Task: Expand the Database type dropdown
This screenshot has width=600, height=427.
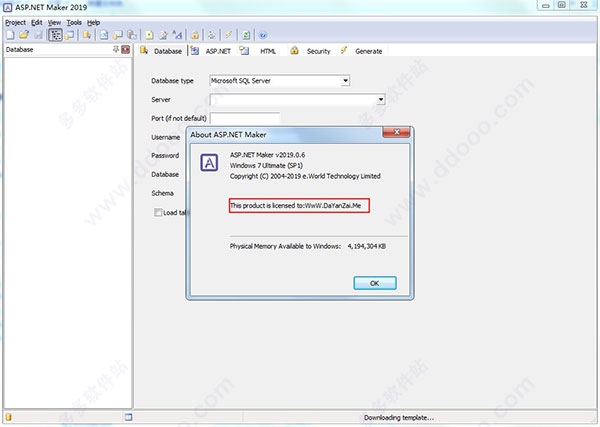Action: click(x=346, y=81)
